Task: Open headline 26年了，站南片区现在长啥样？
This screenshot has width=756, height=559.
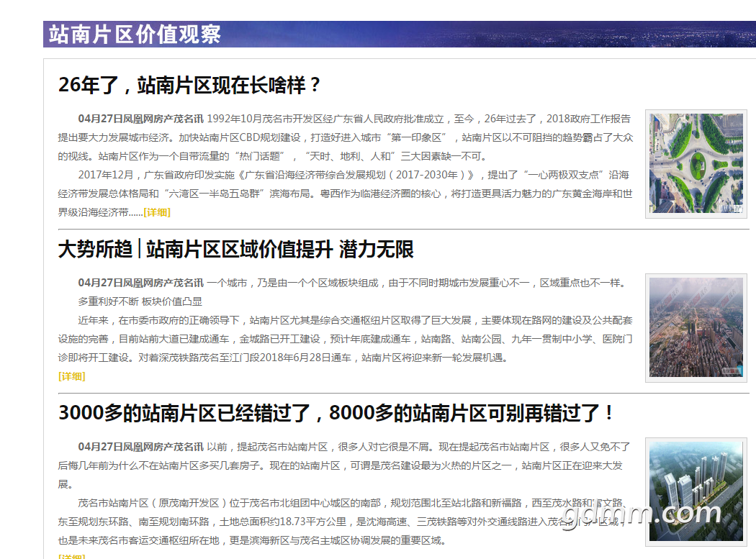Action: (x=189, y=85)
